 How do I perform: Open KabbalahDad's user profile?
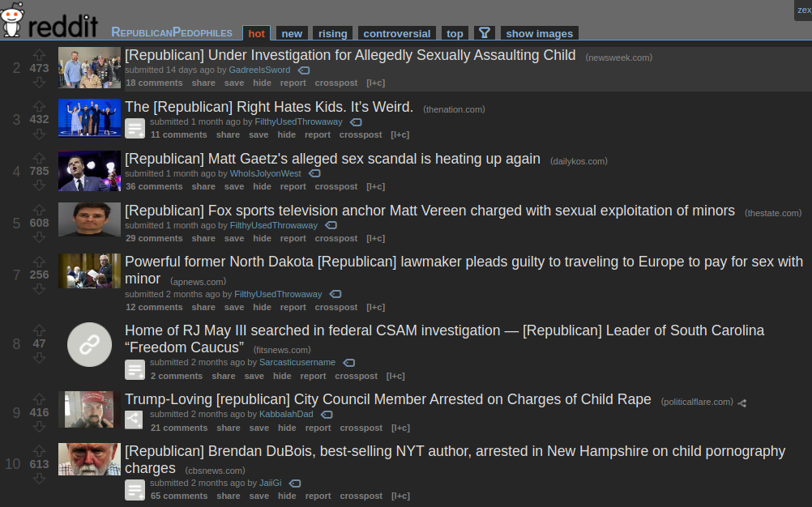[286, 414]
